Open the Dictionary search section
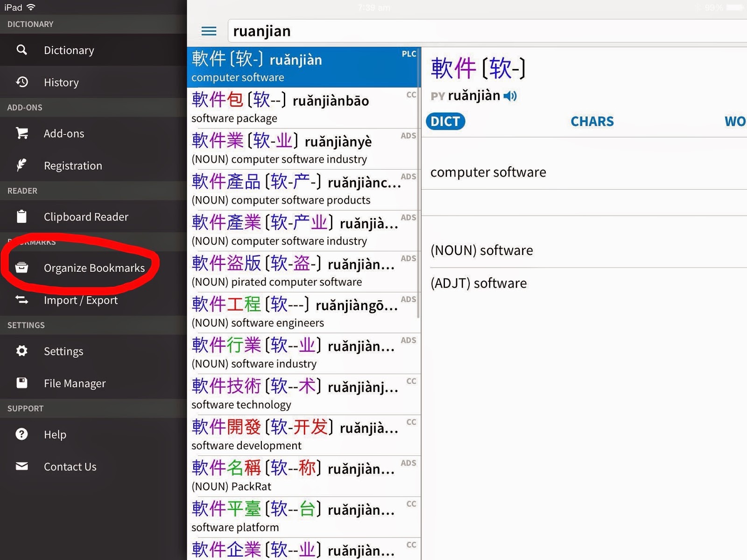The height and width of the screenshot is (560, 747). click(69, 50)
